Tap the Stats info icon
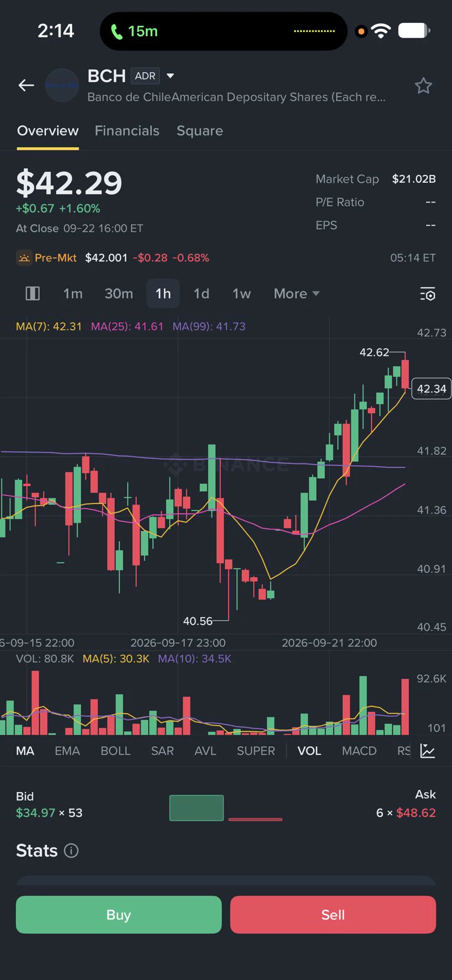The image size is (452, 980). pyautogui.click(x=72, y=851)
